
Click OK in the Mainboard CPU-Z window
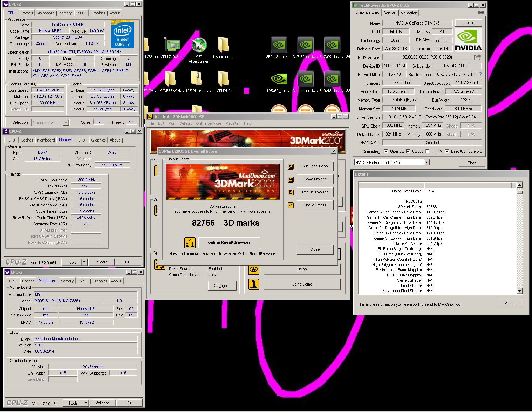[x=129, y=403]
